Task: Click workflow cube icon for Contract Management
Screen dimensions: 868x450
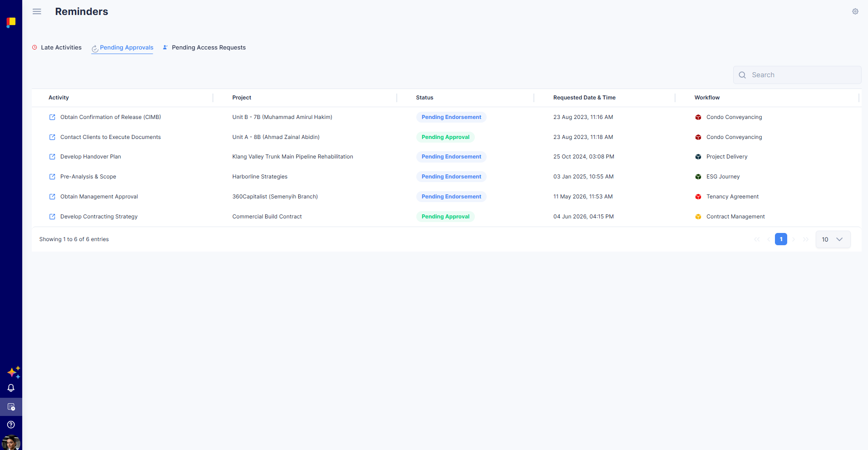Action: tap(698, 217)
